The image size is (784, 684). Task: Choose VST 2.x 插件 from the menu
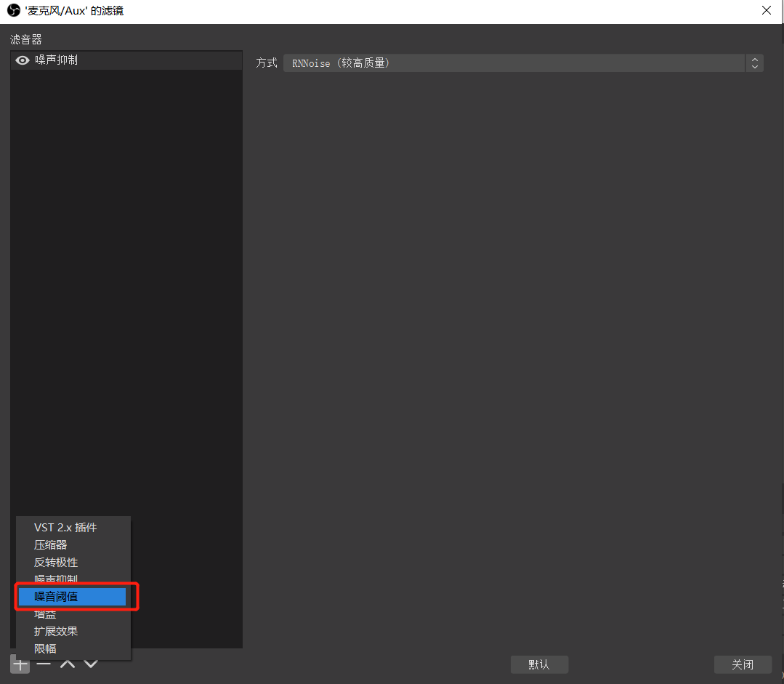pyautogui.click(x=65, y=527)
